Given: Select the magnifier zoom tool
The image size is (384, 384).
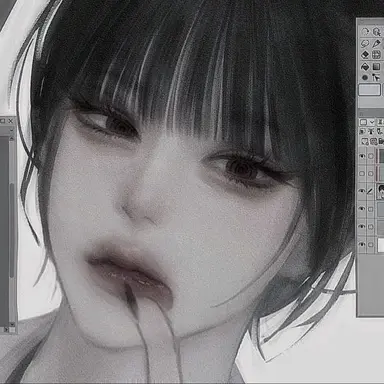Looking at the screenshot, I should click(377, 32).
